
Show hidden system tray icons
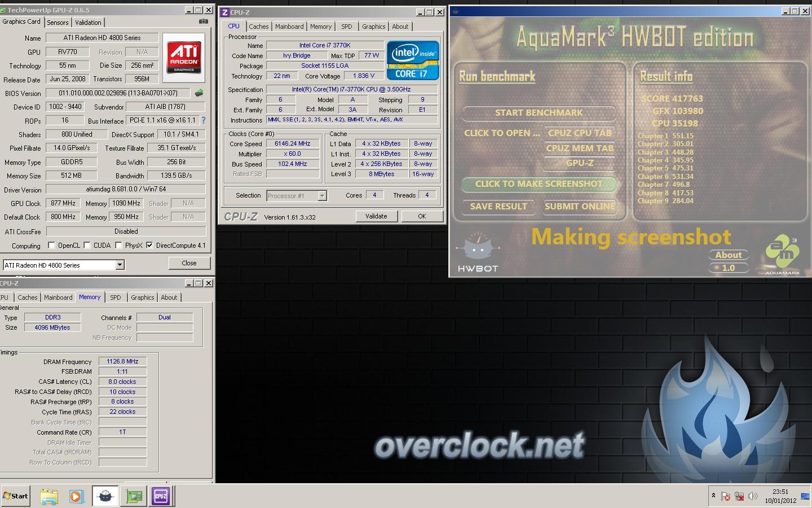(x=713, y=496)
